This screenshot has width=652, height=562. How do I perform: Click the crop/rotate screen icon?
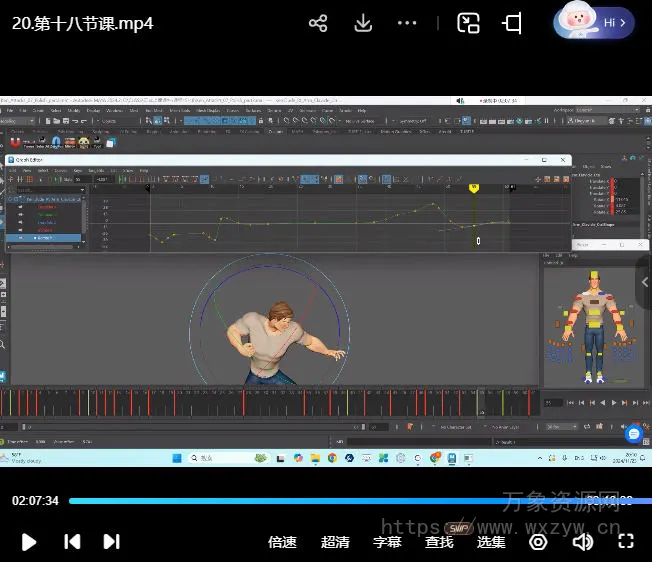(x=513, y=23)
